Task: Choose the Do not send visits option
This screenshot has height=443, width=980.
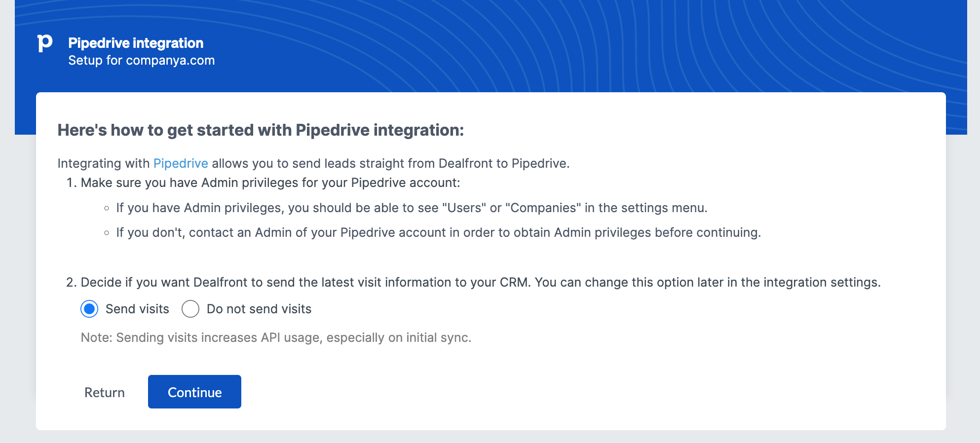Action: coord(190,309)
